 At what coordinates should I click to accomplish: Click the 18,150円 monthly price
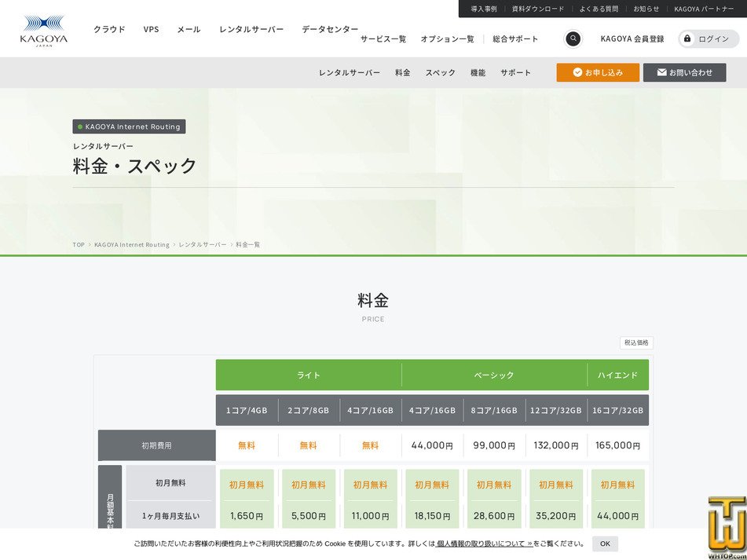point(432,516)
